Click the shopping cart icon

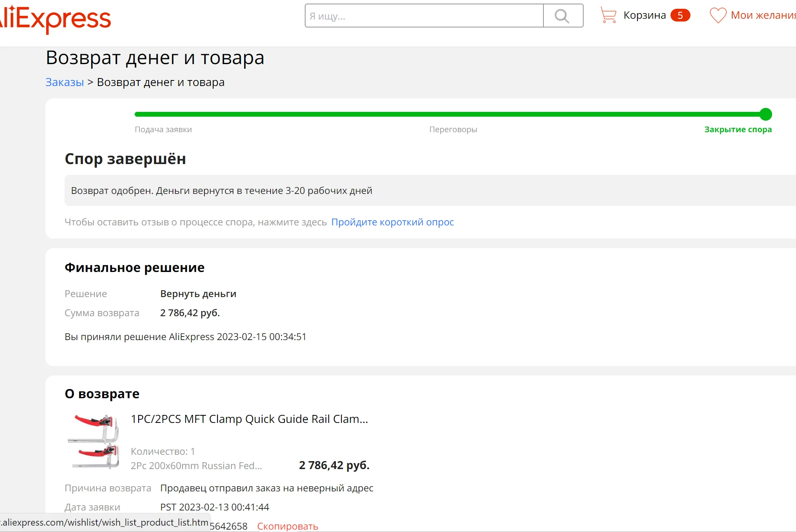(x=608, y=16)
